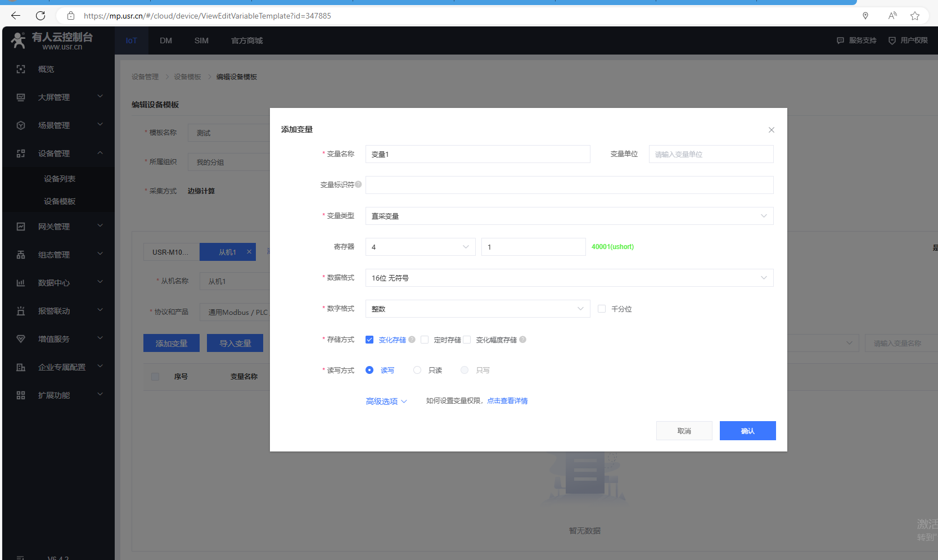Click the help icon beside 变化幅度存储
The width and height of the screenshot is (938, 560).
coord(522,340)
